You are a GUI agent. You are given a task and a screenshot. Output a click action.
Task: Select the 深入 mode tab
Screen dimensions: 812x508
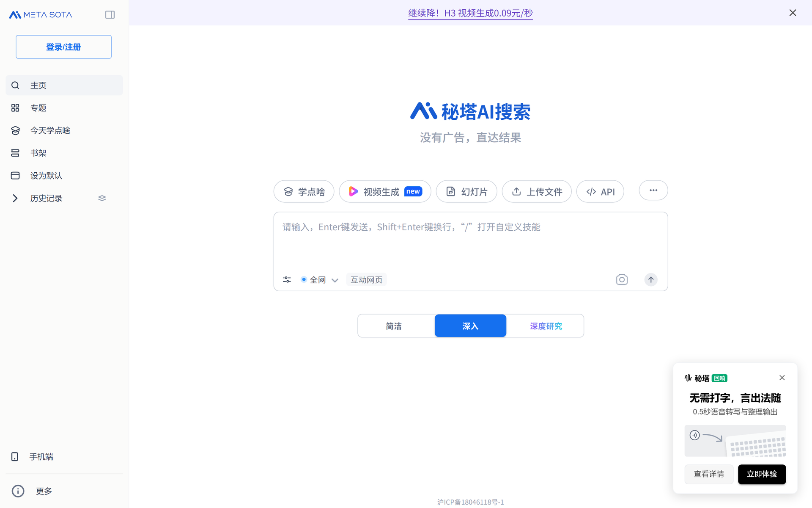point(470,326)
